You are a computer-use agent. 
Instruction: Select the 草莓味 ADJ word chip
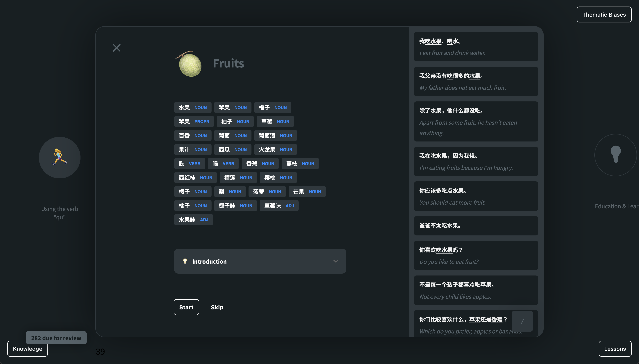[279, 206]
